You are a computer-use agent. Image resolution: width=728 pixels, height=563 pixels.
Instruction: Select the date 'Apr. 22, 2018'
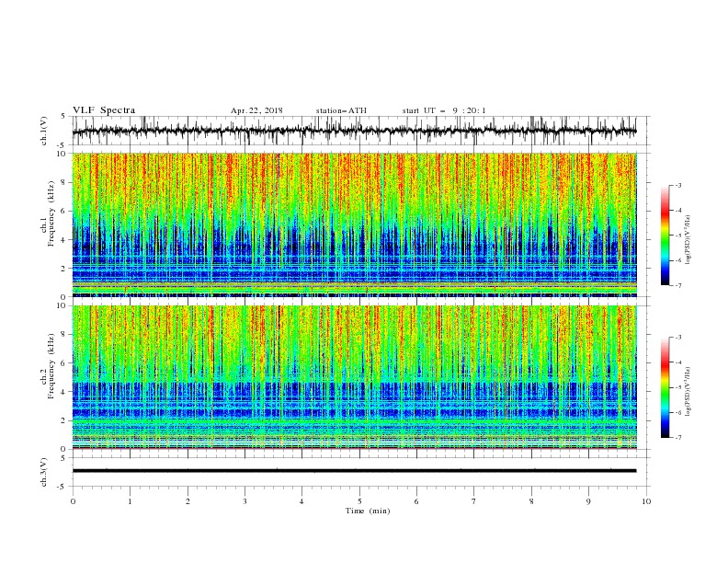click(256, 110)
